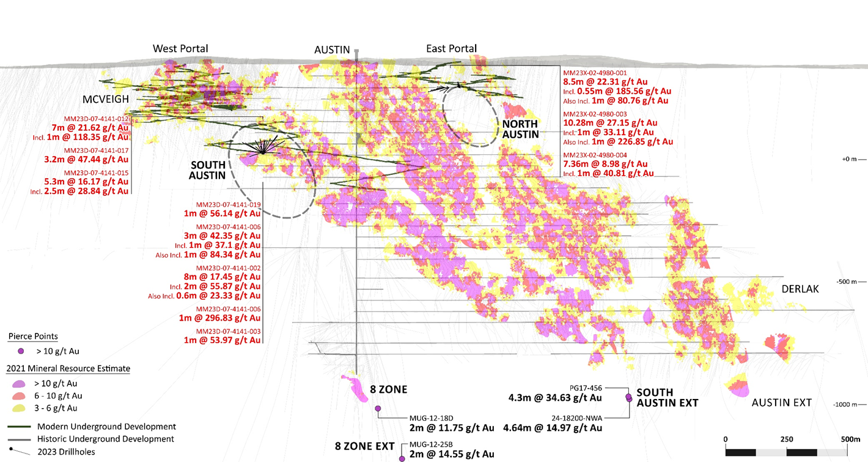Click the West Portal label
This screenshot has height=462, width=868.
point(180,48)
